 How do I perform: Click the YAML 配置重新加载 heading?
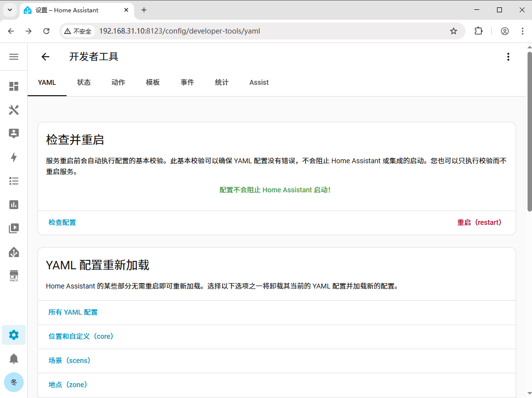pos(97,265)
